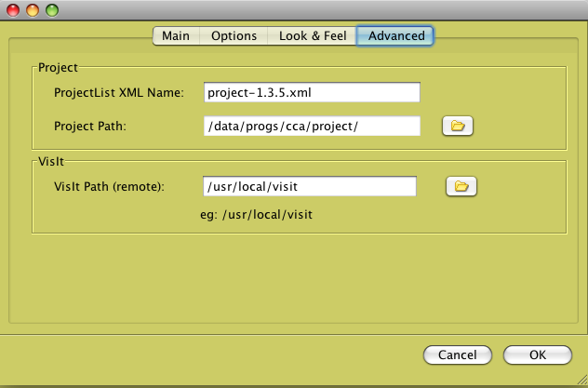This screenshot has width=588, height=388.
Task: Focus the ProjectList XML Name field
Action: [x=312, y=92]
